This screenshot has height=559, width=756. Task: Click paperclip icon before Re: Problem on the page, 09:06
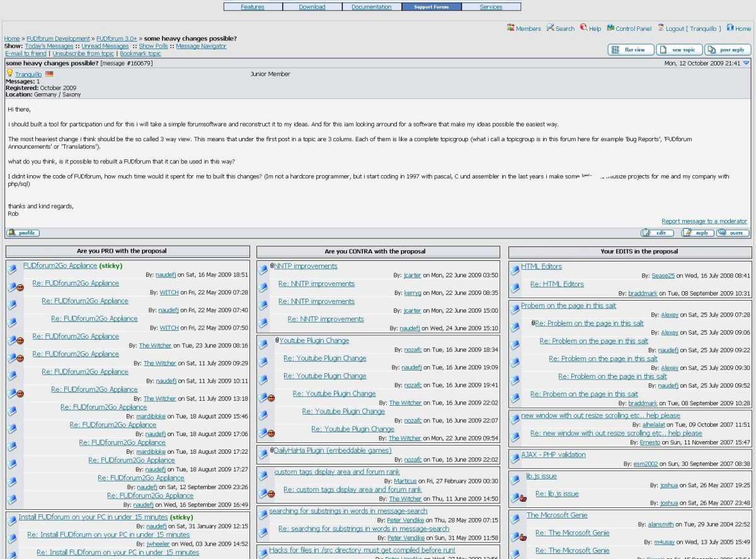tap(533, 323)
